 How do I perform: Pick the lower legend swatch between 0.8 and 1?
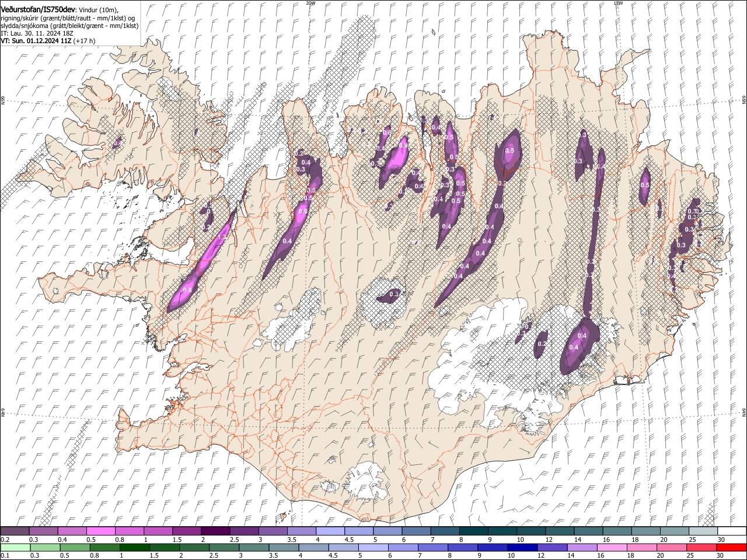(104, 548)
